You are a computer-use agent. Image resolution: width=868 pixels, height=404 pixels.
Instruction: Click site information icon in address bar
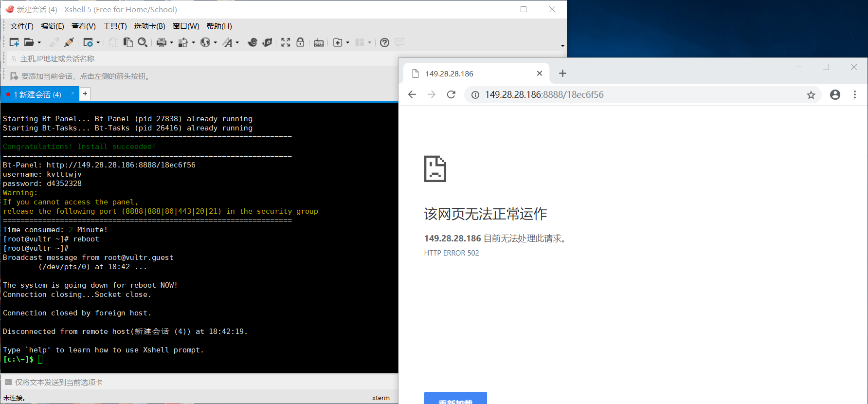475,95
